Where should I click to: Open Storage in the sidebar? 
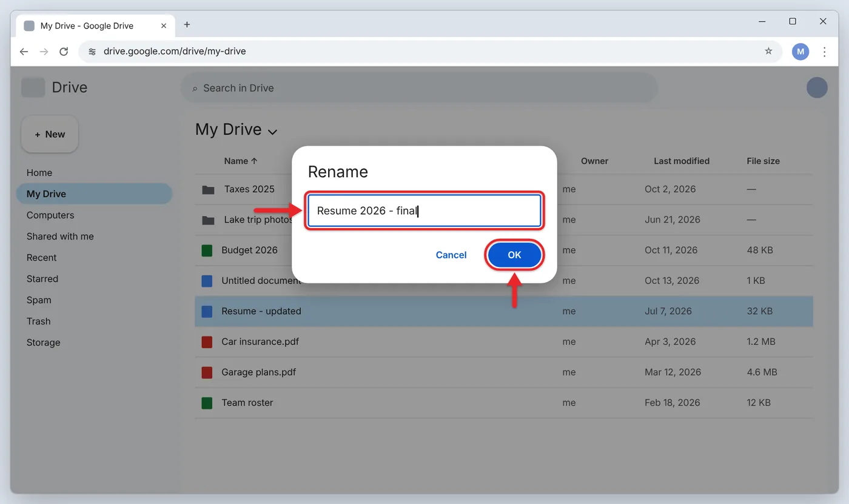click(43, 343)
